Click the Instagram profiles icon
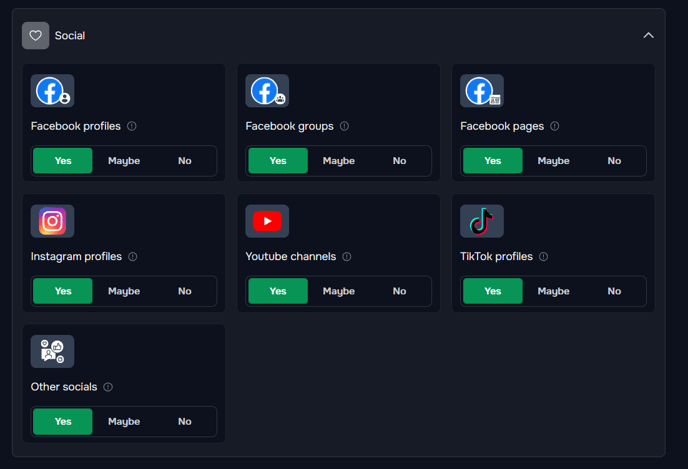 52,221
